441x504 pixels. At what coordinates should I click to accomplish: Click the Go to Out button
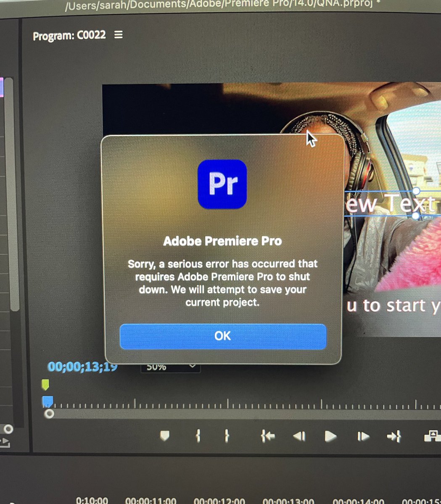pos(394,437)
